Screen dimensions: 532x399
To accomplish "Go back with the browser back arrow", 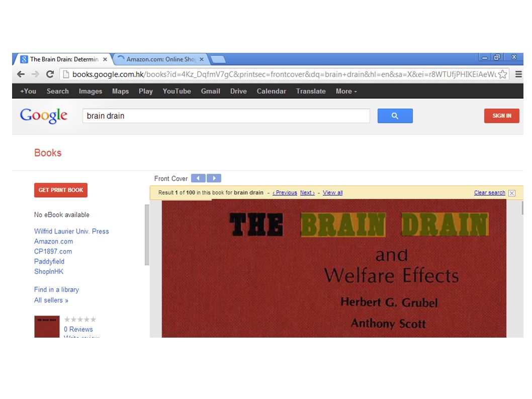I will point(21,74).
